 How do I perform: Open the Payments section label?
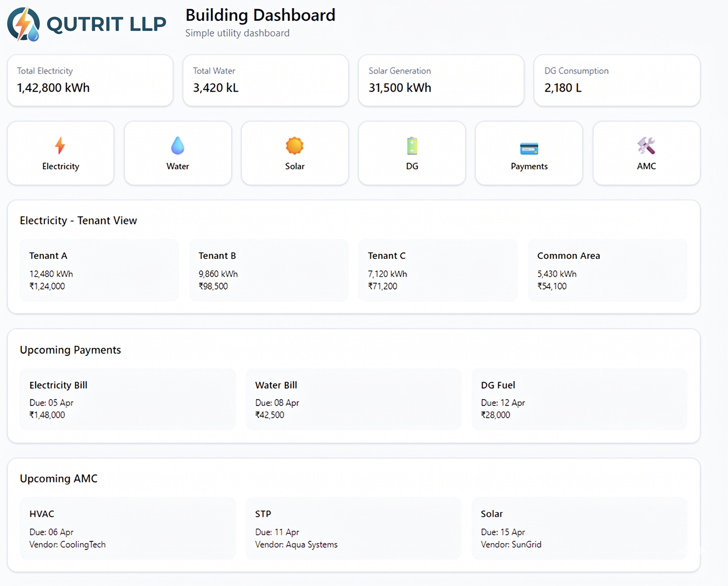529,167
